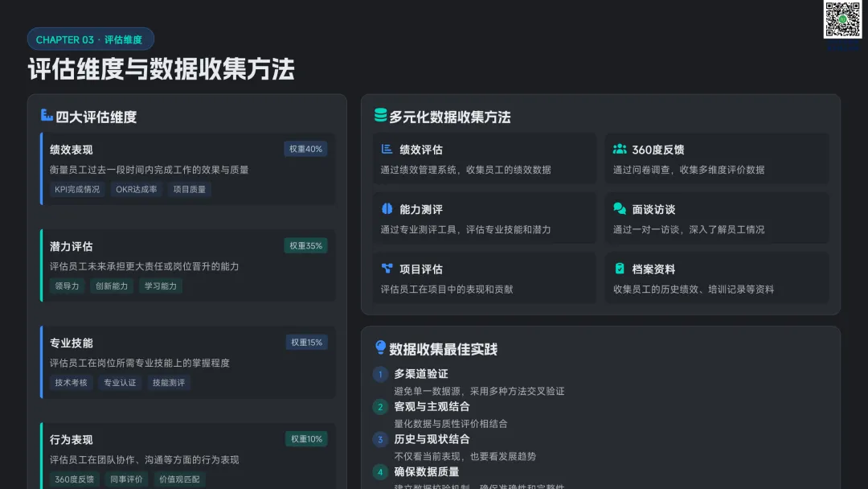This screenshot has height=489, width=868.
Task: Click the number 3 circle beside 历史与现状结合
Action: coord(380,439)
